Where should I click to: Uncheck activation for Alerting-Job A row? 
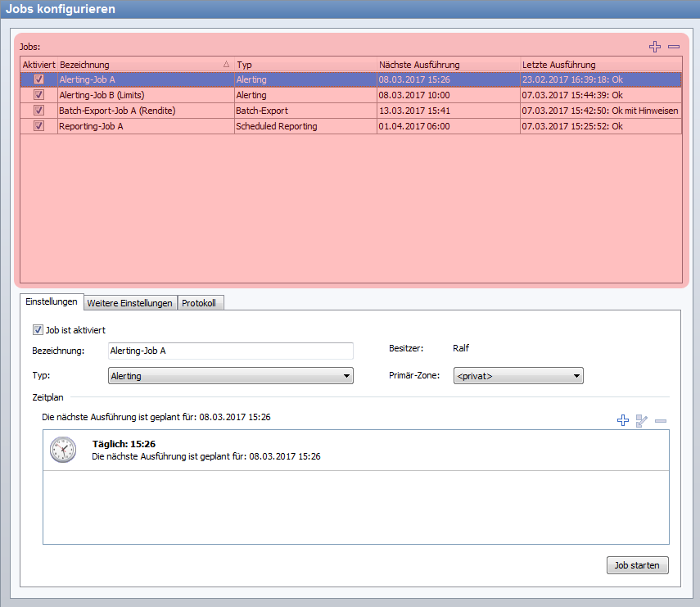coord(38,80)
